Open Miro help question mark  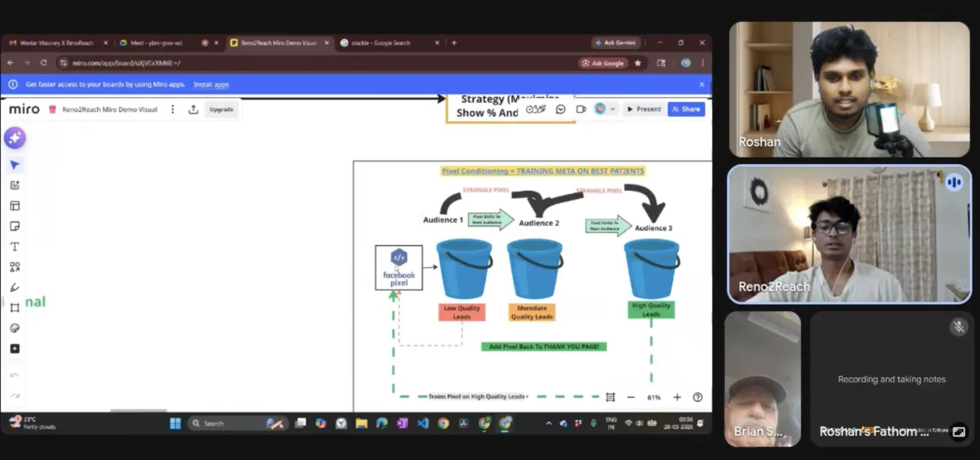(697, 397)
